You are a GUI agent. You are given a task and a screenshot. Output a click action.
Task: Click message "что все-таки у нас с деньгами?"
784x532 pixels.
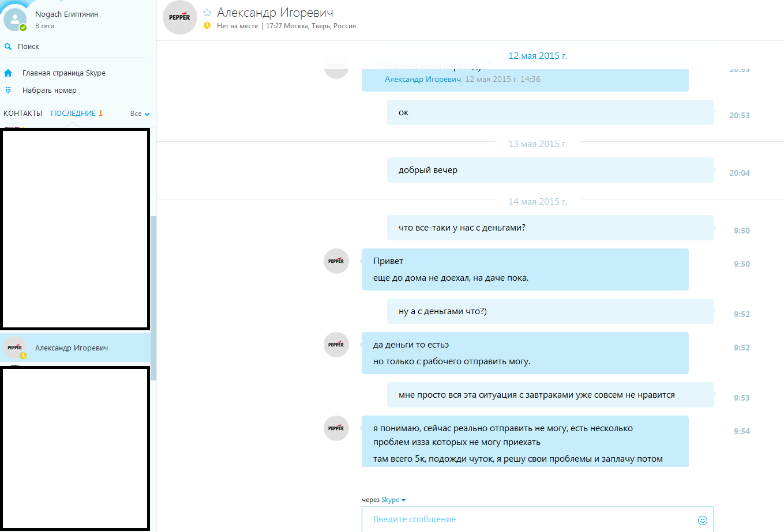click(x=550, y=228)
